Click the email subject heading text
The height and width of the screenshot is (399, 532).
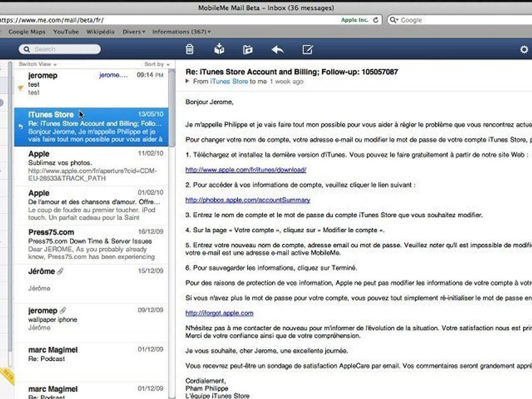coord(292,71)
